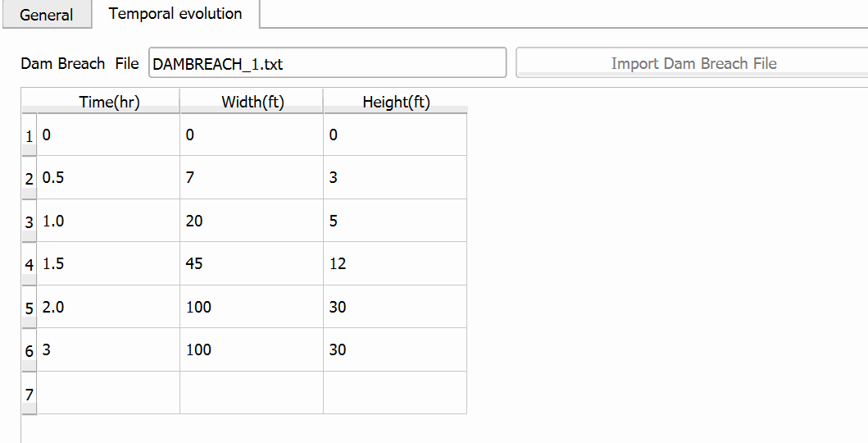Viewport: 868px width, 443px height.
Task: Switch to the General tab
Action: (46, 15)
